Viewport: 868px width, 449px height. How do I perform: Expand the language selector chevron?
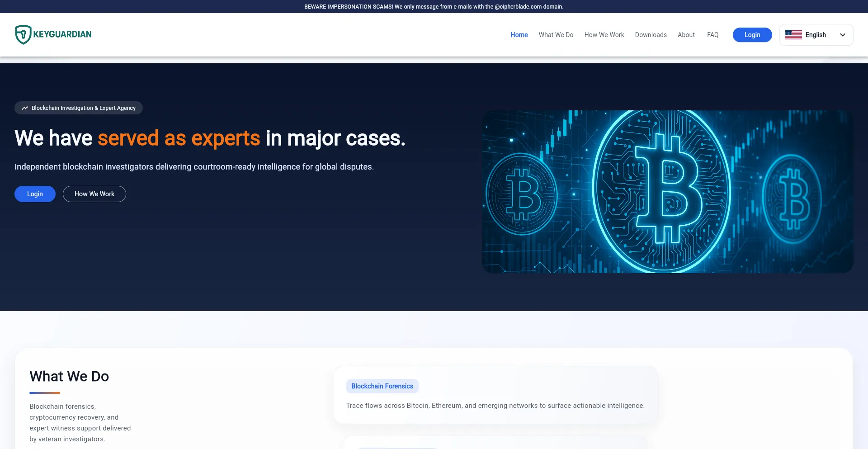pyautogui.click(x=843, y=35)
